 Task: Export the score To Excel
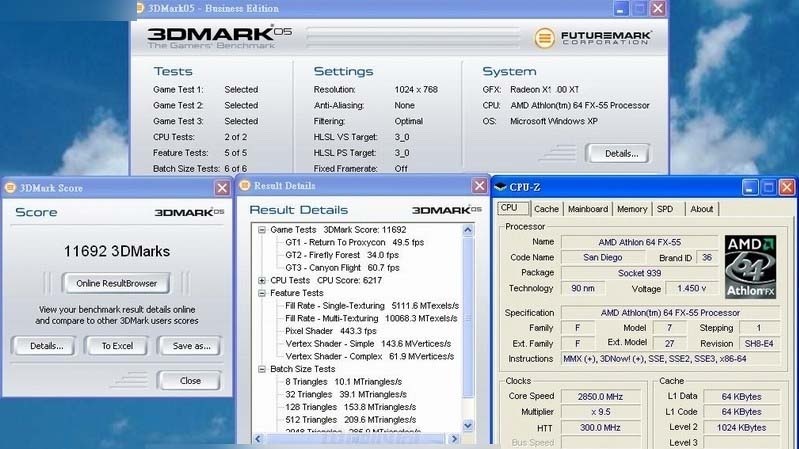[117, 346]
